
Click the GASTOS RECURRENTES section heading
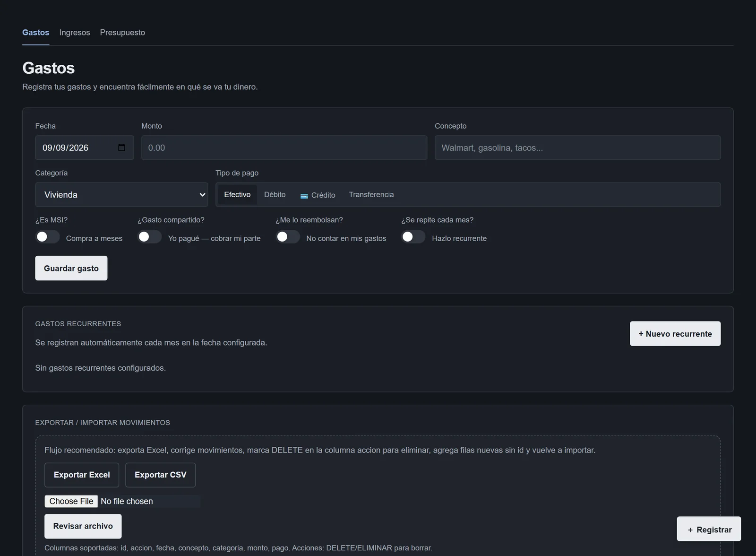tap(78, 324)
